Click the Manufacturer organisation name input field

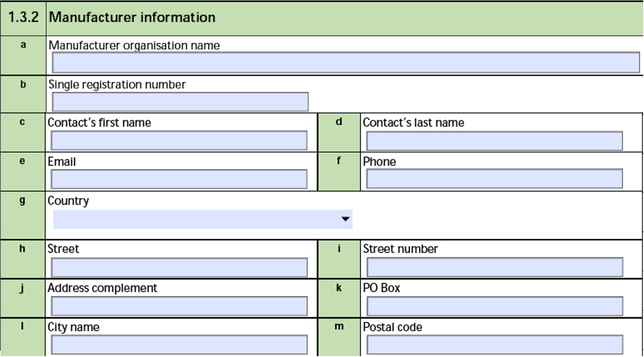coord(346,63)
